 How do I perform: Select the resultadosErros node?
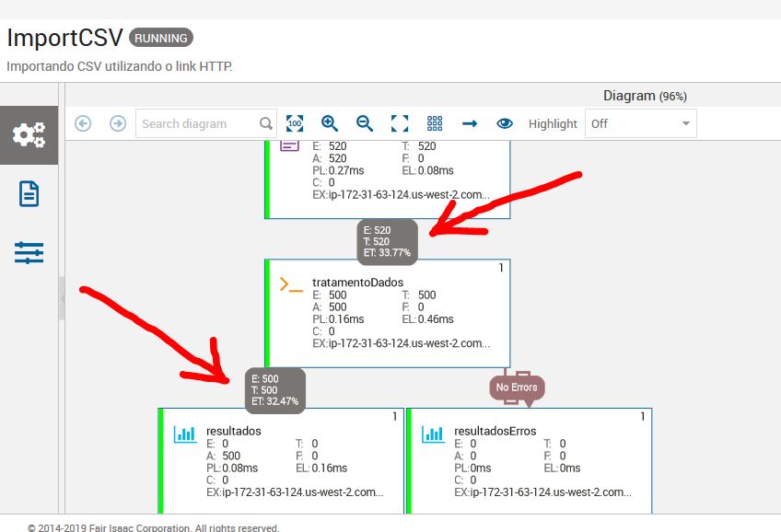coord(530,460)
